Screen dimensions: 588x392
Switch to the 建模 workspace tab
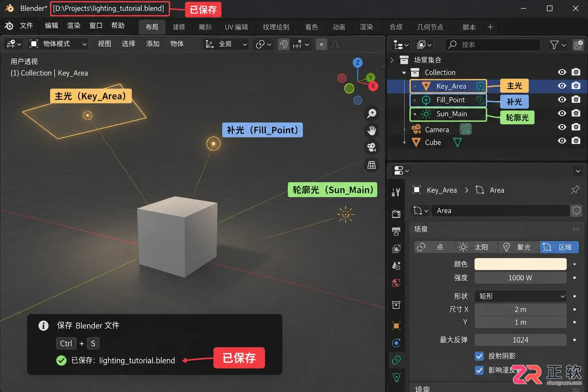click(x=179, y=27)
